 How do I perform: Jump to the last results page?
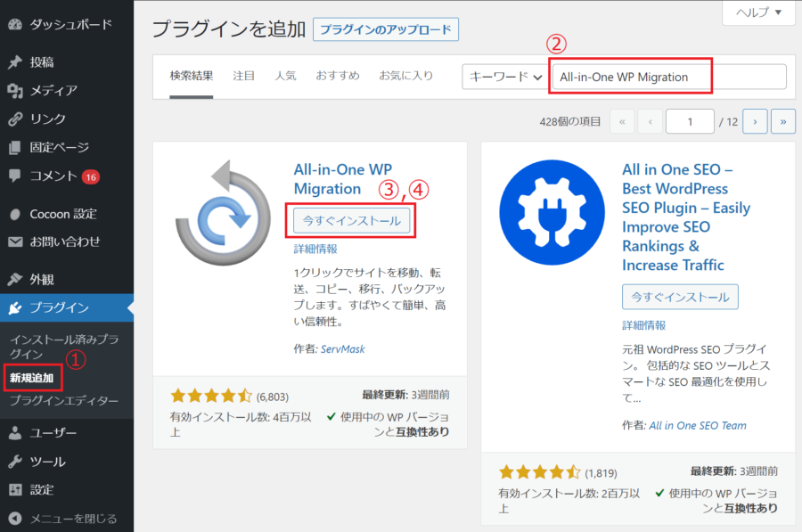tap(783, 122)
